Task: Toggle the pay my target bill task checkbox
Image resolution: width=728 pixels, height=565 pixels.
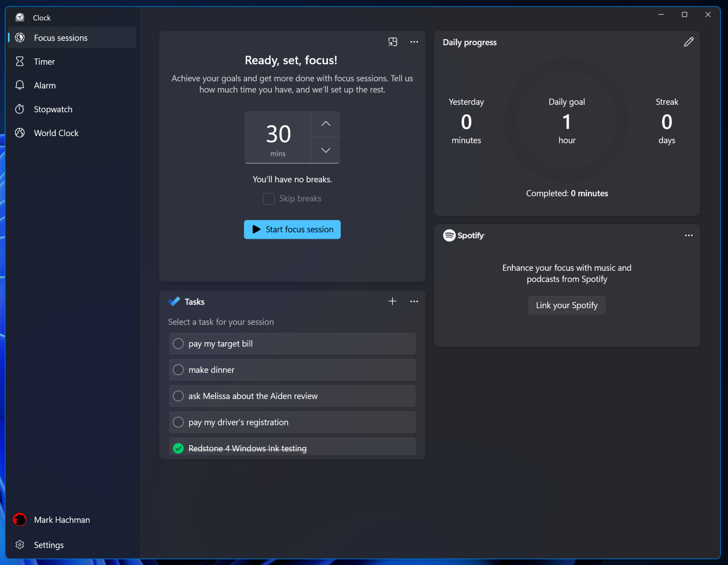Action: pyautogui.click(x=178, y=343)
